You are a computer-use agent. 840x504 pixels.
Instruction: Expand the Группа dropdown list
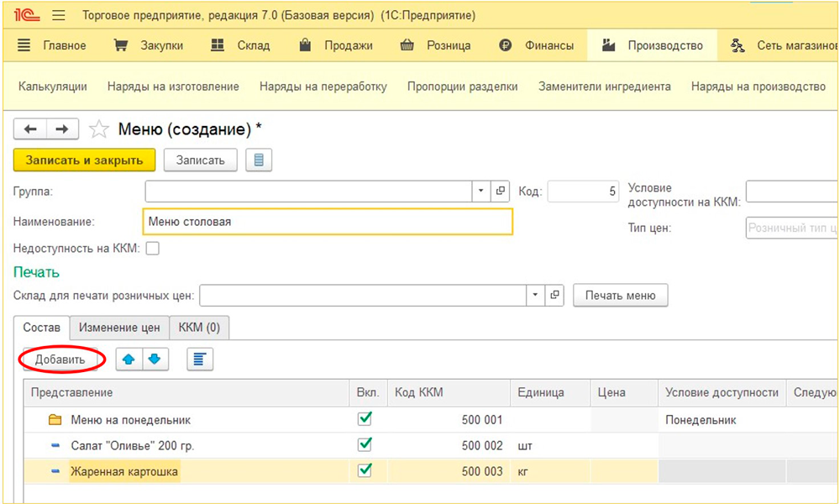[480, 192]
